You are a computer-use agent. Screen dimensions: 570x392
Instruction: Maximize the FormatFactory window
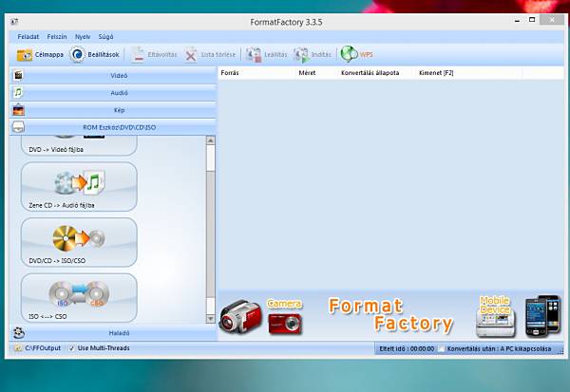click(x=532, y=20)
